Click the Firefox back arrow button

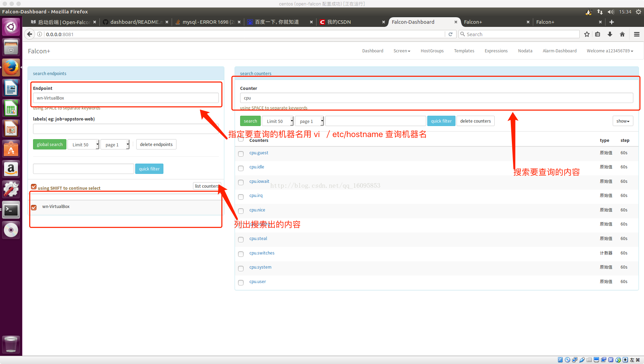[30, 34]
